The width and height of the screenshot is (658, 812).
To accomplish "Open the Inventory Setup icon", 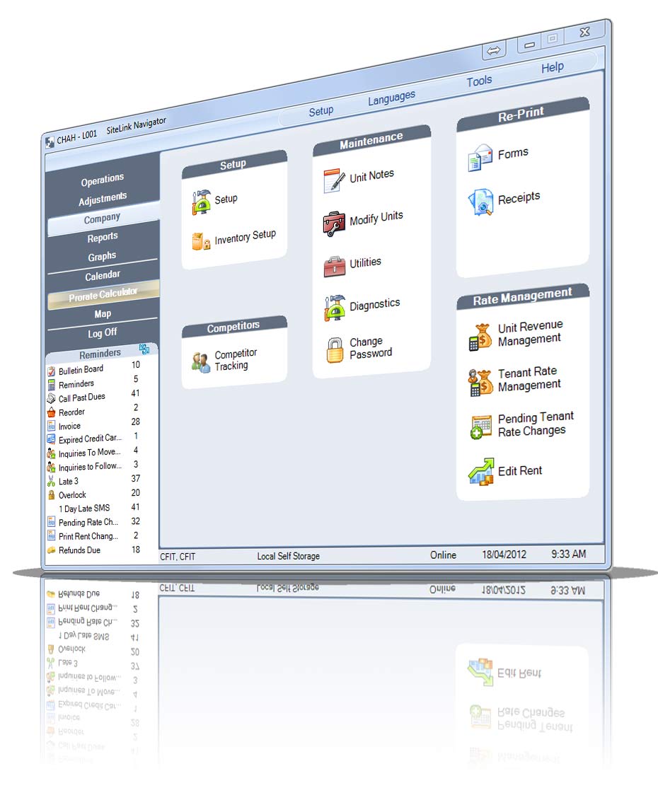I will [201, 242].
